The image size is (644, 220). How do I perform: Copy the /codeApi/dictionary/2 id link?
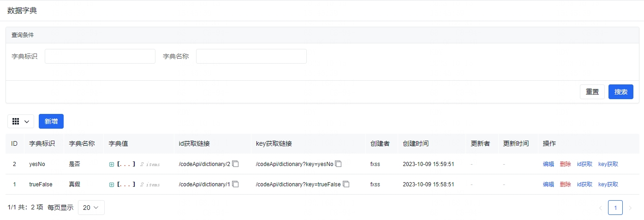pos(235,164)
